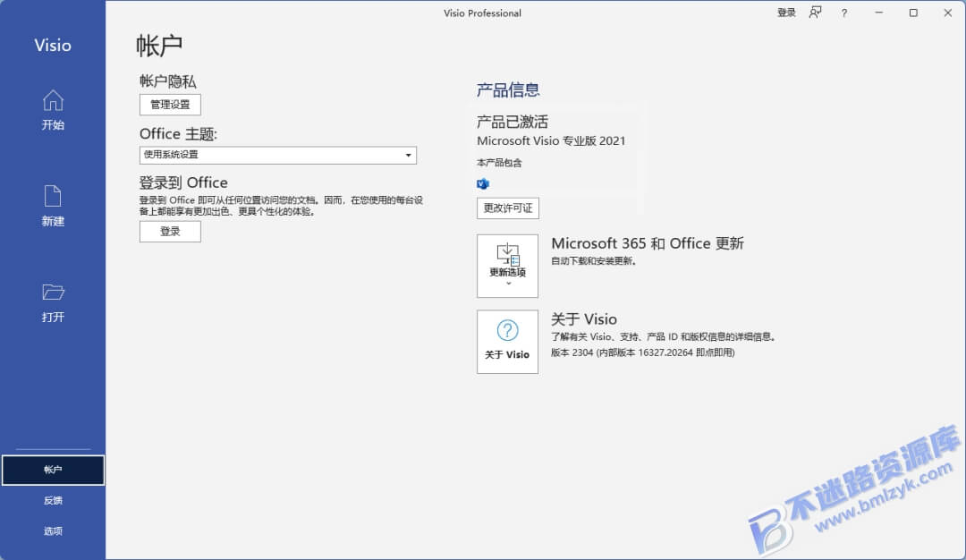Open the 更新选项 dropdown button
The width and height of the screenshot is (966, 560).
click(508, 267)
